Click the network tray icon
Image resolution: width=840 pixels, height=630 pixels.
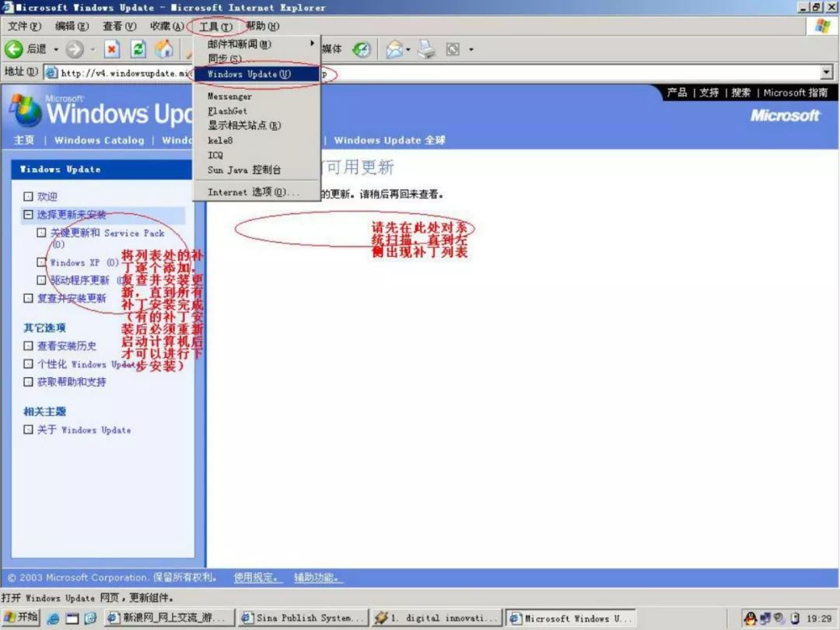point(765,618)
